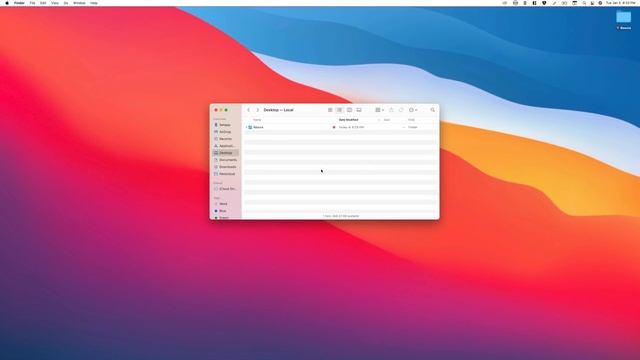The height and width of the screenshot is (360, 640).
Task: Select the Blue tag in sidebar
Action: click(x=225, y=211)
